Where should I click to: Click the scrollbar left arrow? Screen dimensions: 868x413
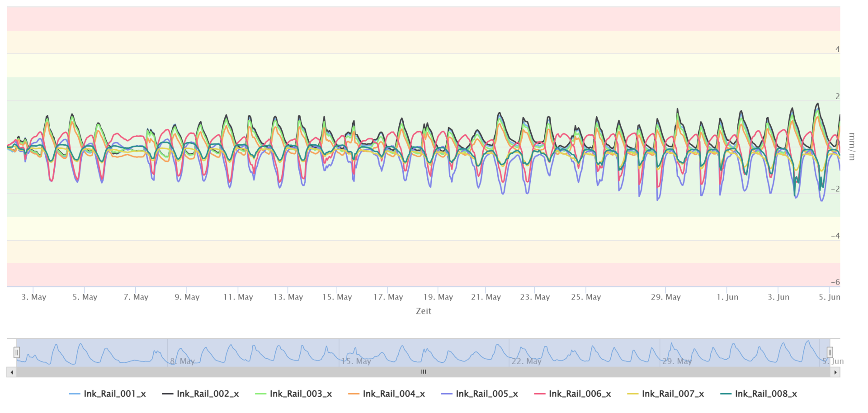[12, 372]
